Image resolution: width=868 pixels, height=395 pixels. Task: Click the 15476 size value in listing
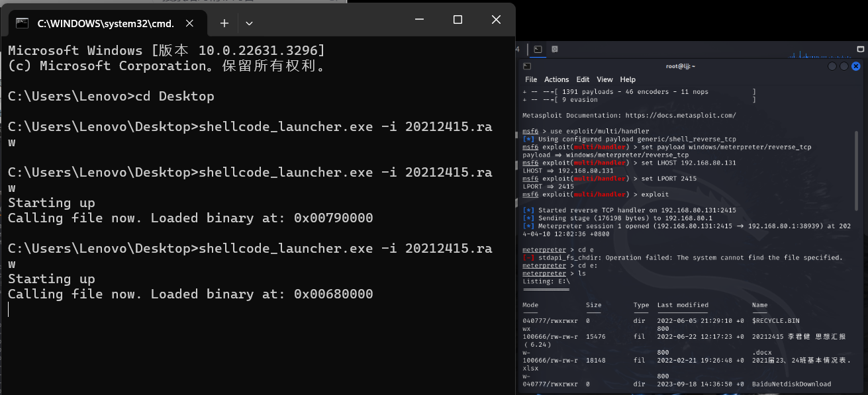596,337
